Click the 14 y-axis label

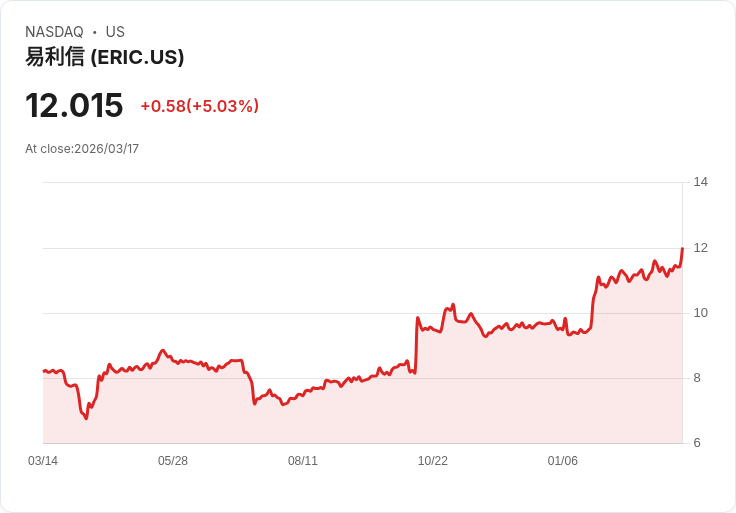pyautogui.click(x=700, y=182)
